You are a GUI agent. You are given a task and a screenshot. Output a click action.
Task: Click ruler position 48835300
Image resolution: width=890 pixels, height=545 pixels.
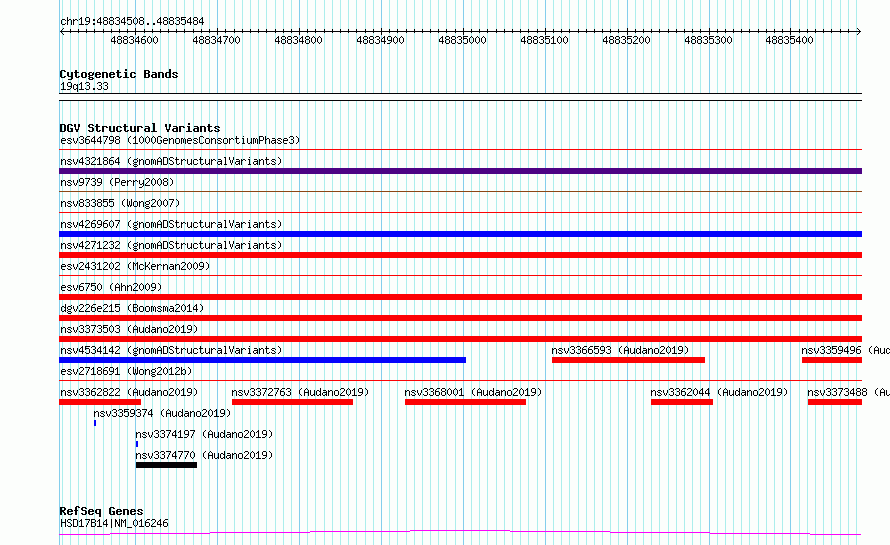click(x=708, y=40)
